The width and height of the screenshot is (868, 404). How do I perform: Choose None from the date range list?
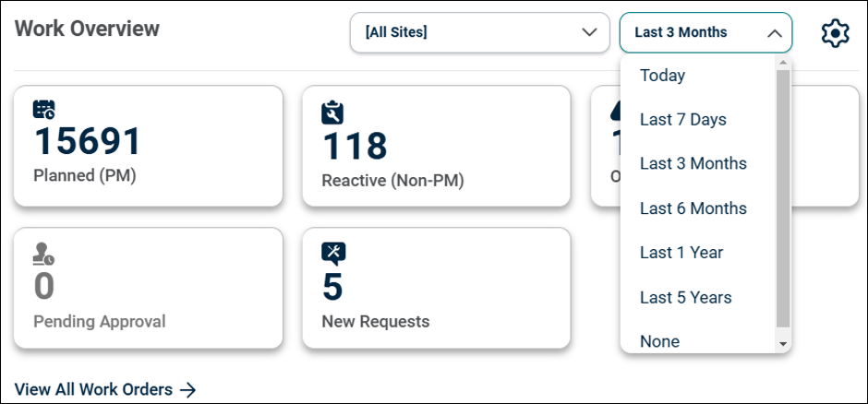[x=659, y=341]
